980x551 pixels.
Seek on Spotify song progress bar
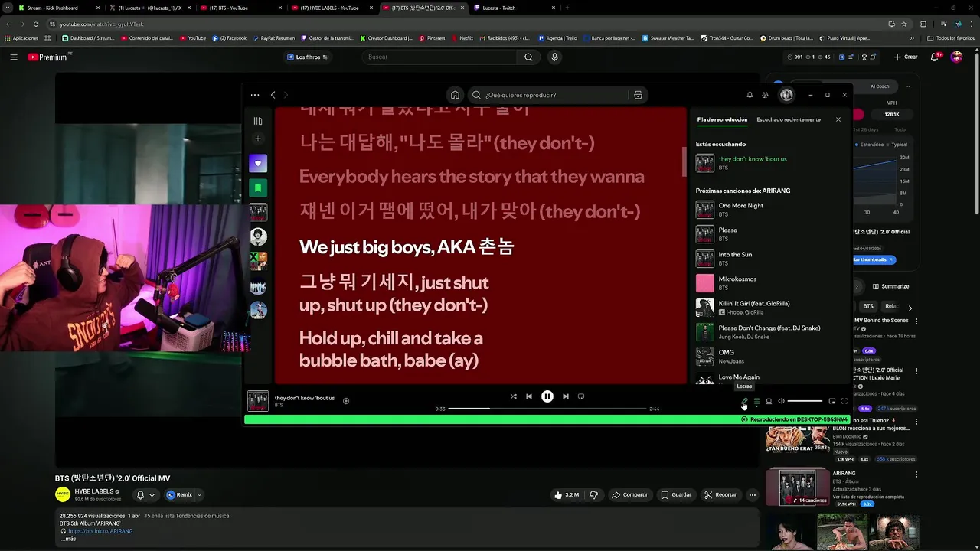pyautogui.click(x=547, y=409)
